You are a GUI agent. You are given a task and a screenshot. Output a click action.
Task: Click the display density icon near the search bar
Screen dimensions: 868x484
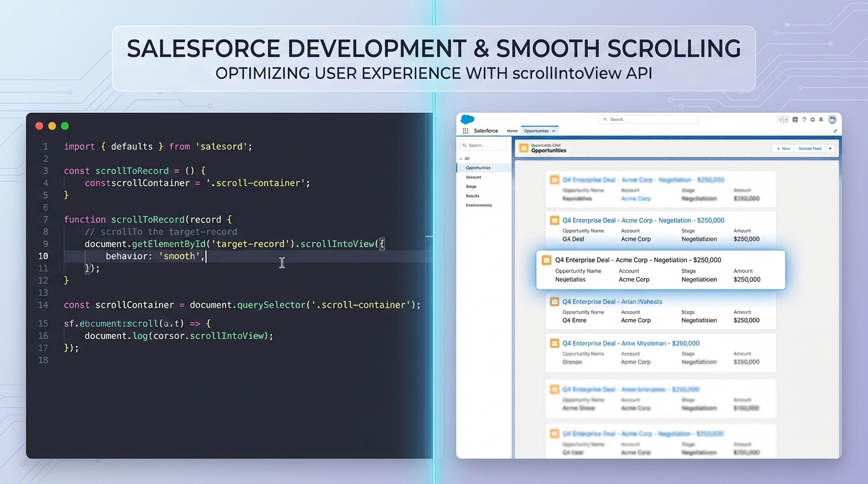pos(783,119)
